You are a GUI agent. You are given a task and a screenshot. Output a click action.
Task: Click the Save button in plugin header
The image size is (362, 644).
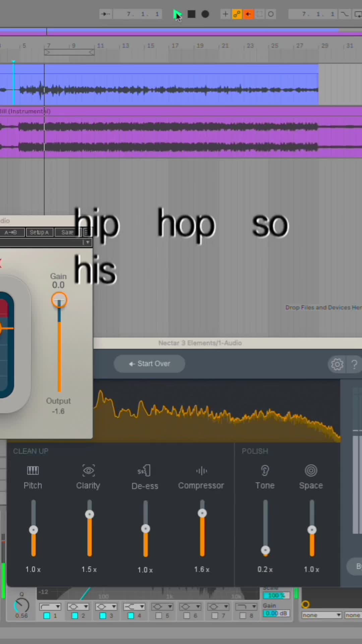(x=68, y=232)
